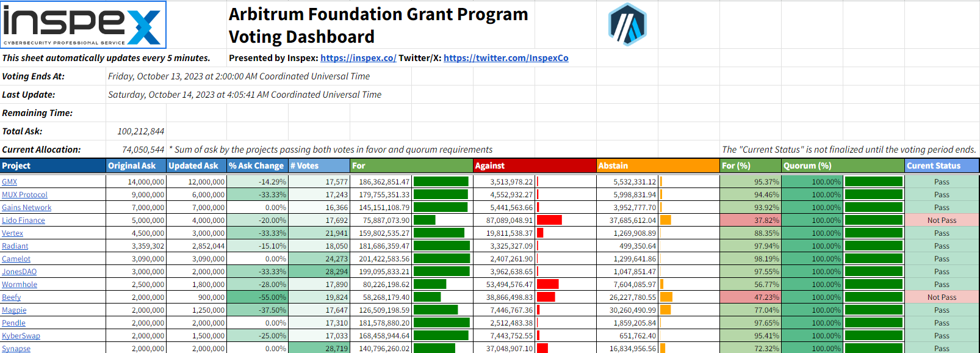
Task: Click the Sum of ask footnote text
Action: pos(331,150)
